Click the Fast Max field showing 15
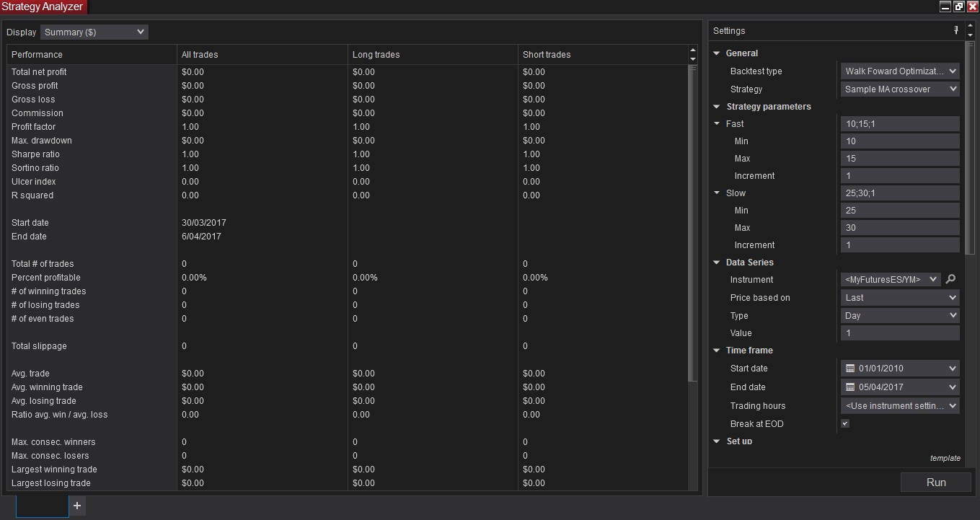The height and width of the screenshot is (520, 980). pyautogui.click(x=900, y=159)
